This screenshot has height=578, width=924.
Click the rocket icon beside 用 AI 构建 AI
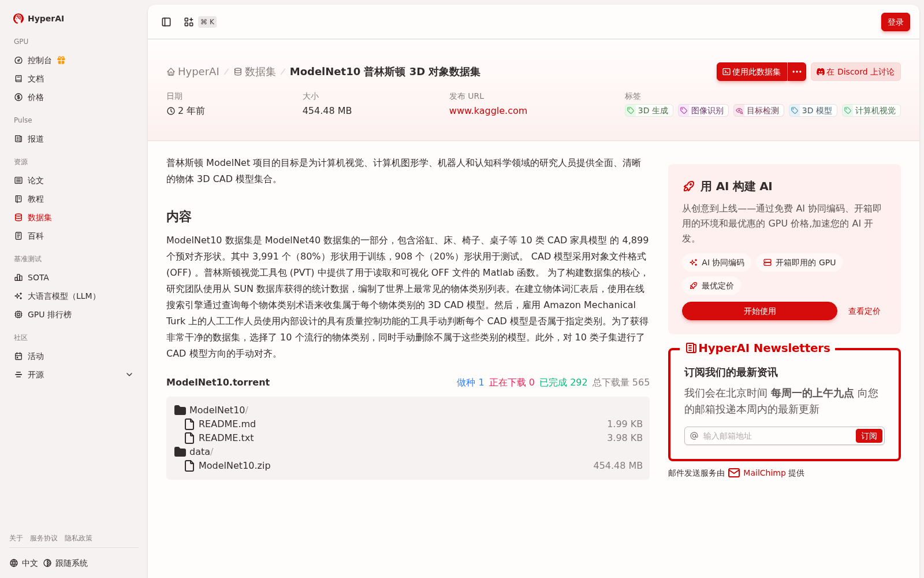pos(688,186)
